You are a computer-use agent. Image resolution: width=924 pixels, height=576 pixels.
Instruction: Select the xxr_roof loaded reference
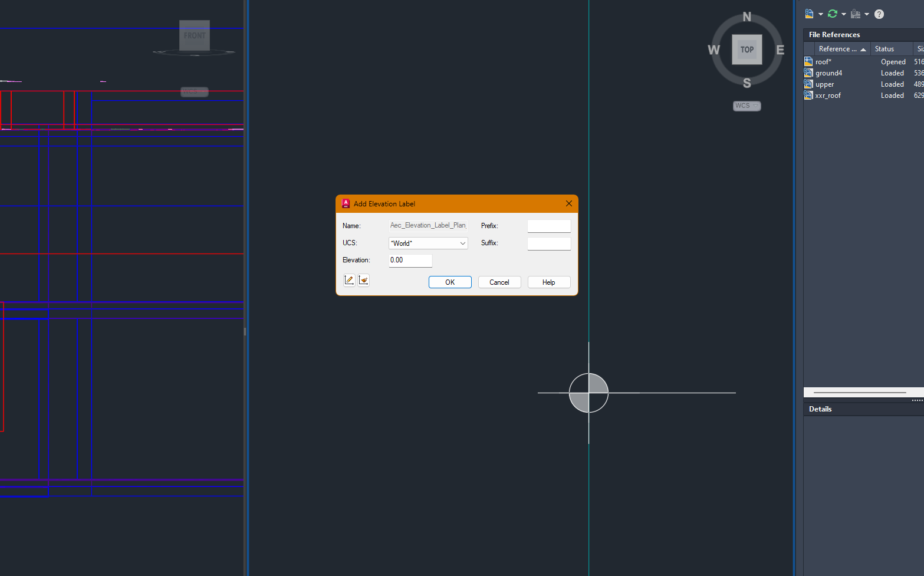(x=828, y=95)
